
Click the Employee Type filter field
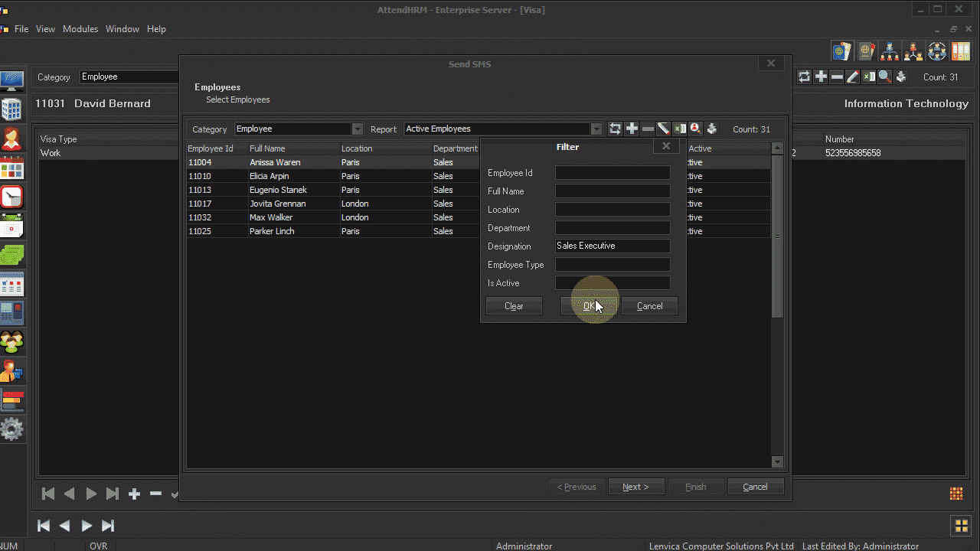612,265
